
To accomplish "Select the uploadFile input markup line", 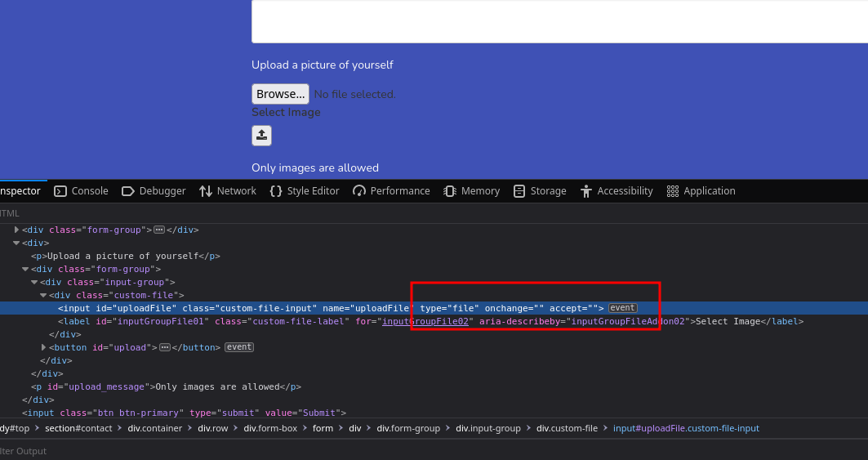I will (x=434, y=308).
